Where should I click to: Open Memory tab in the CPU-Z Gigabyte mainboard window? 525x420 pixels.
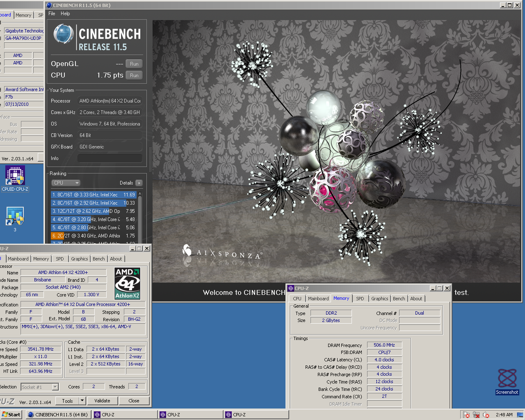point(23,15)
